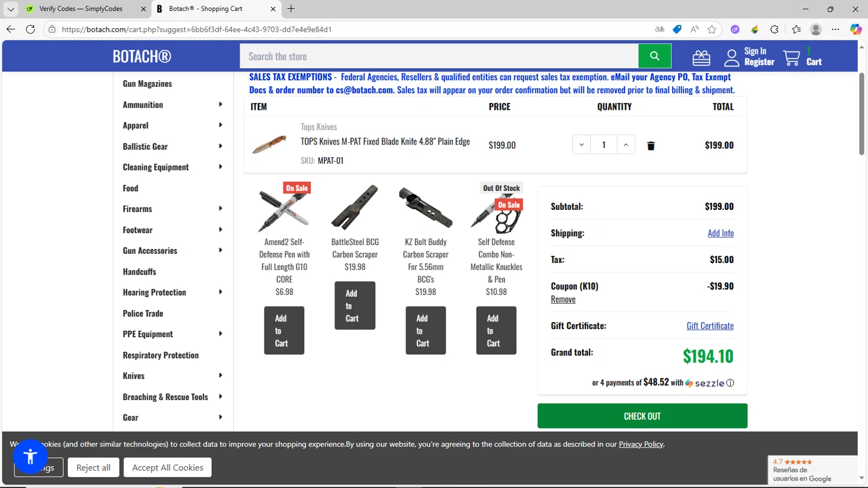Viewport: 868px width, 488px height.
Task: Click the Tops Knives brand link
Action: (318, 127)
